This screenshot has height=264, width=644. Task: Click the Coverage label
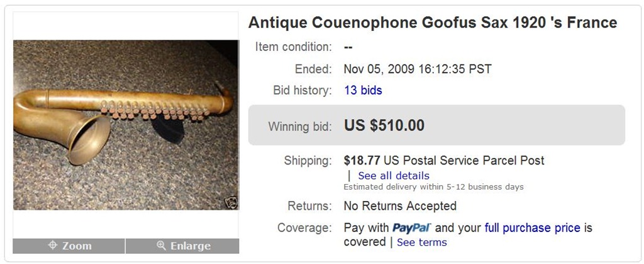coord(304,227)
